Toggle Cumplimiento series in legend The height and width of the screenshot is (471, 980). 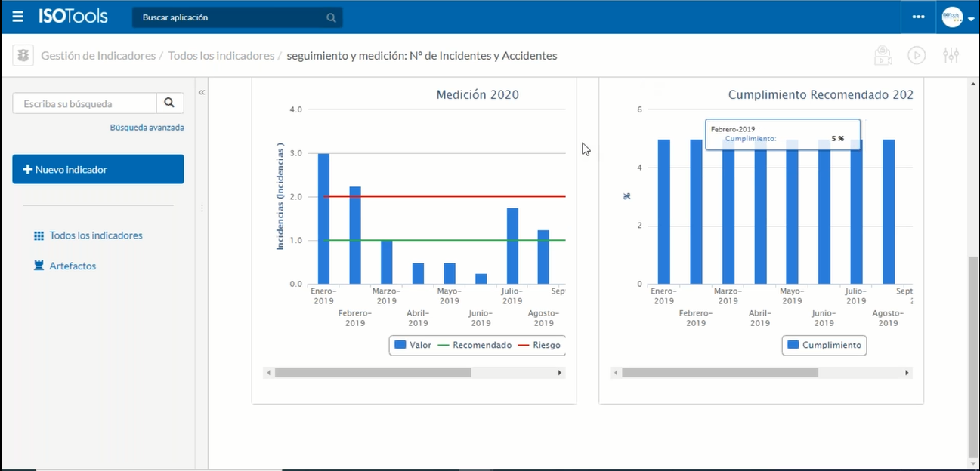[824, 345]
